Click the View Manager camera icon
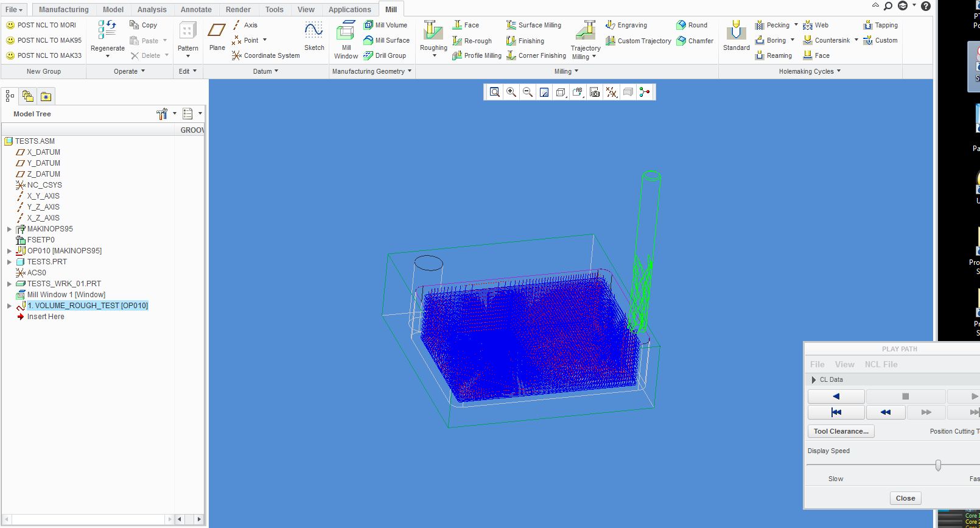The width and height of the screenshot is (980, 528). point(595,92)
